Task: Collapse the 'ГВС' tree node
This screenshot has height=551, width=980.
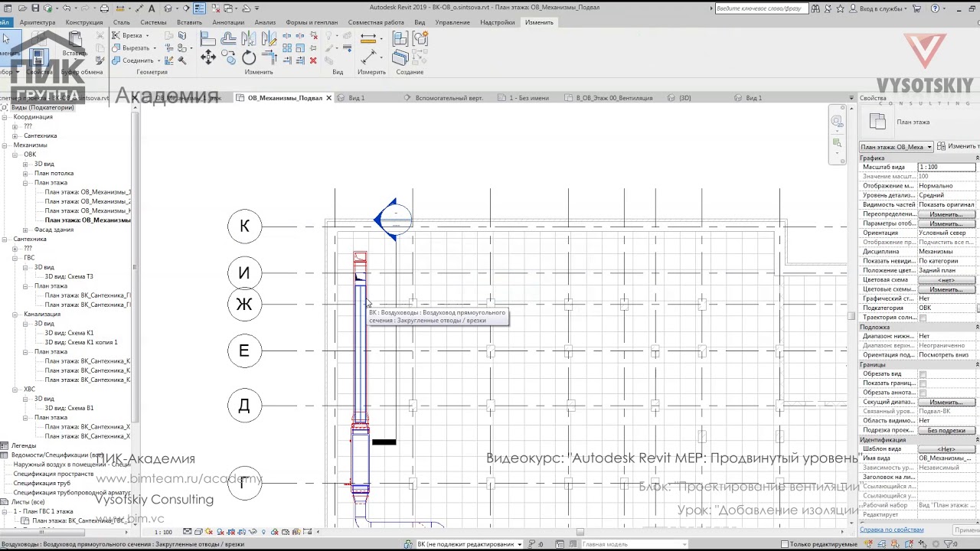Action: pos(15,258)
